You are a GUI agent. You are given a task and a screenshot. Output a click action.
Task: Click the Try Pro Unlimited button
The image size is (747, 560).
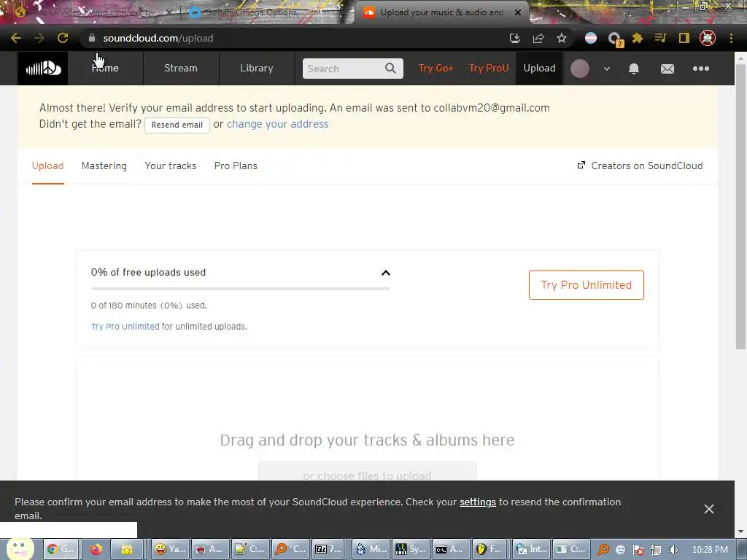point(586,285)
